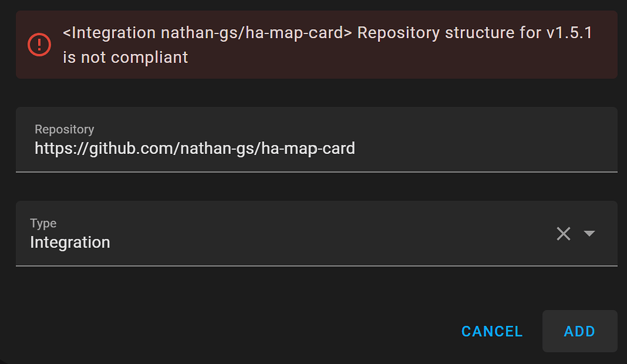The image size is (627, 364).
Task: Click 'https://' at the start of Repository URL
Action: point(58,148)
